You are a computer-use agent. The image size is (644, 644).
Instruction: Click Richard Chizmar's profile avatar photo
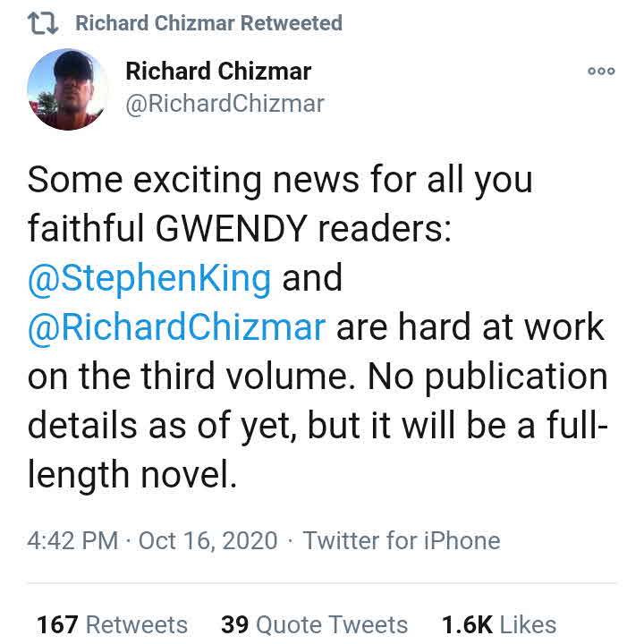[x=67, y=89]
